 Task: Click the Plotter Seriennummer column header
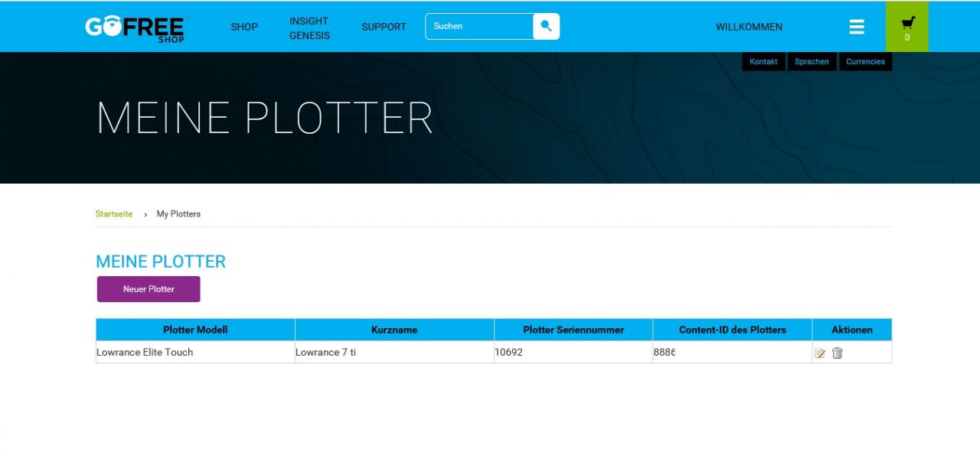573,330
